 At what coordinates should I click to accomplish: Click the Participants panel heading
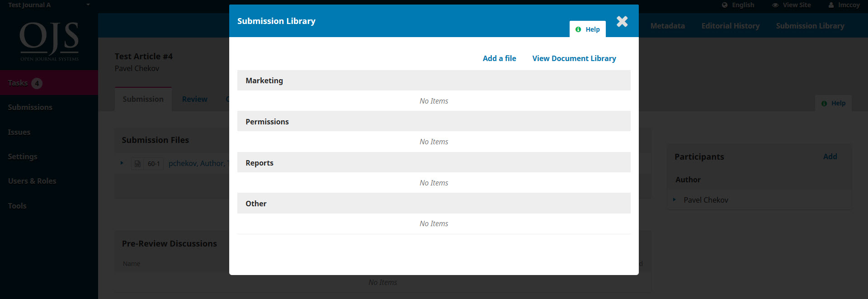click(699, 157)
